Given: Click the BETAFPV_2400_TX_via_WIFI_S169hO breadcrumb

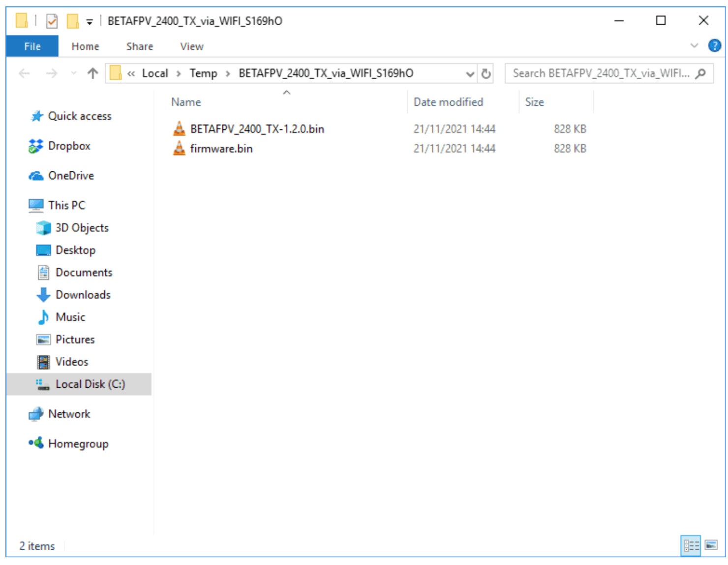Looking at the screenshot, I should click(x=326, y=73).
